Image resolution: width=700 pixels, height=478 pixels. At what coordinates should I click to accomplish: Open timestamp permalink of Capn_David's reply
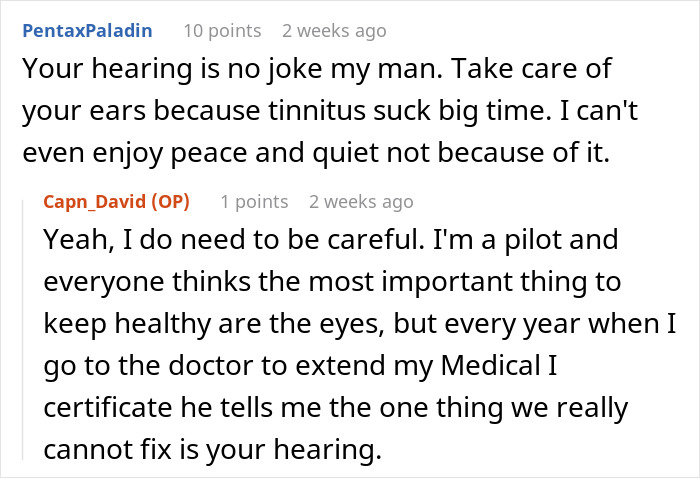coord(361,201)
